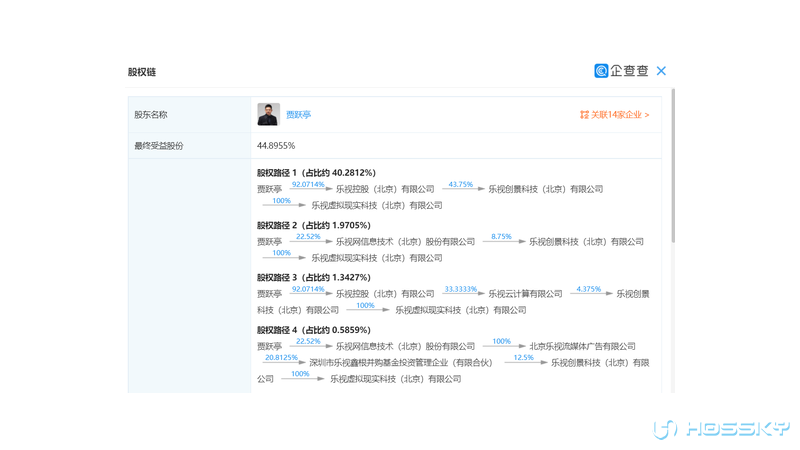Click the related-companies icon beside 关联14家企业

coord(584,115)
